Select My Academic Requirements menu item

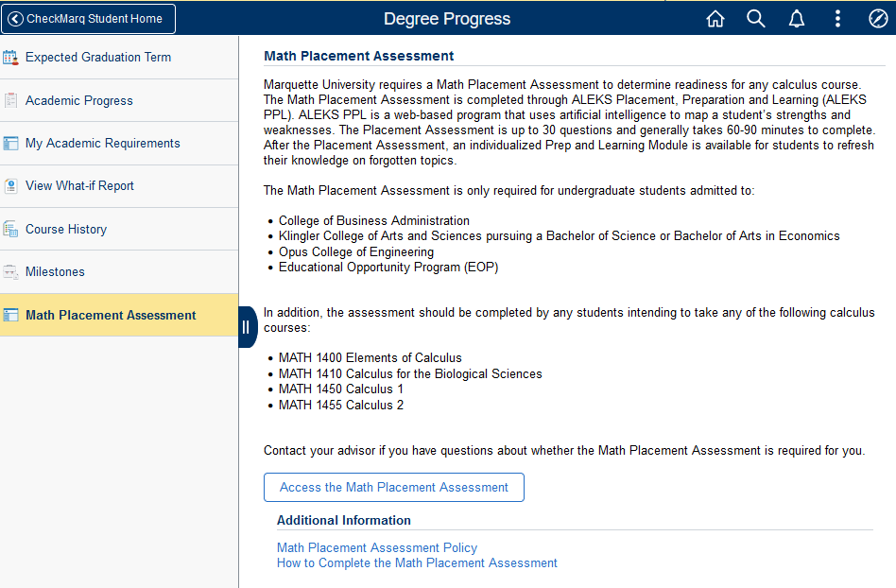pos(102,144)
